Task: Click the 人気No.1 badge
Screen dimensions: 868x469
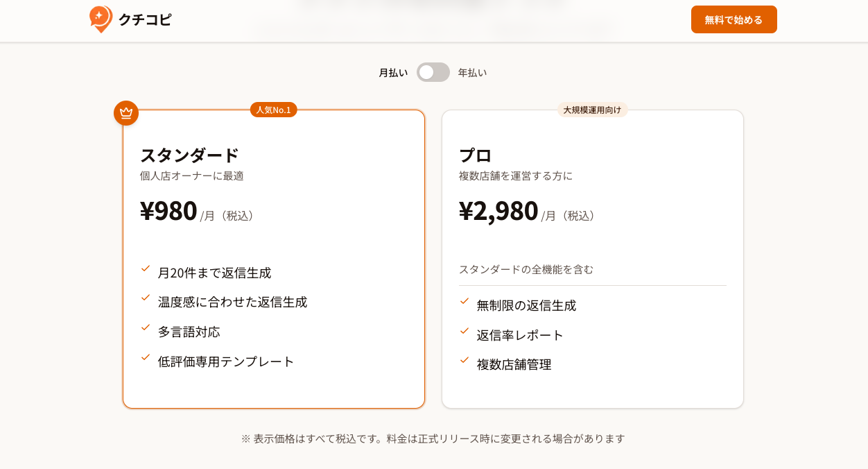Action: (x=273, y=109)
